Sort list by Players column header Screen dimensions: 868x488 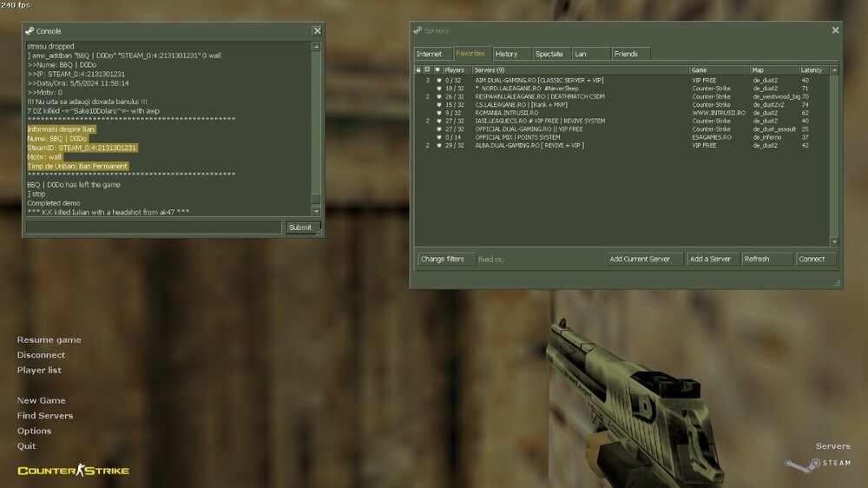(457, 69)
